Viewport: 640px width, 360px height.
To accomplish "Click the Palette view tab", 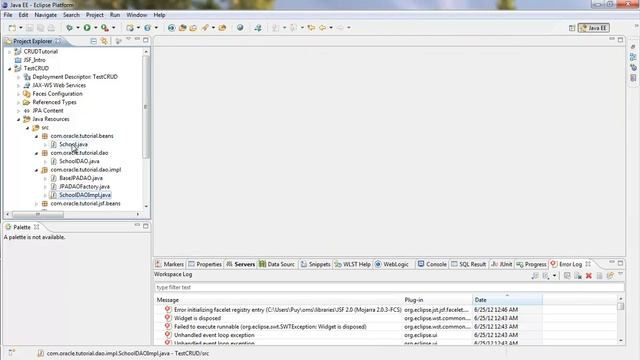I will 22,227.
